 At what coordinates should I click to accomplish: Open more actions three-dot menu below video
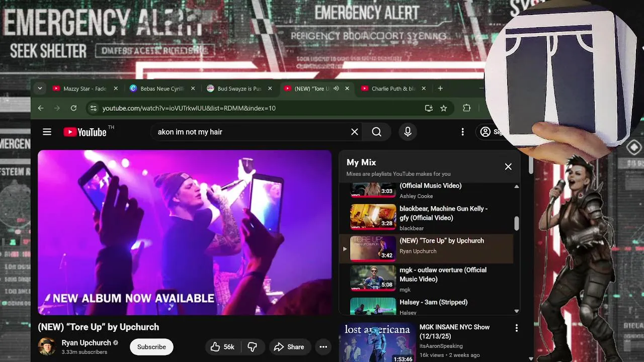pyautogui.click(x=324, y=347)
